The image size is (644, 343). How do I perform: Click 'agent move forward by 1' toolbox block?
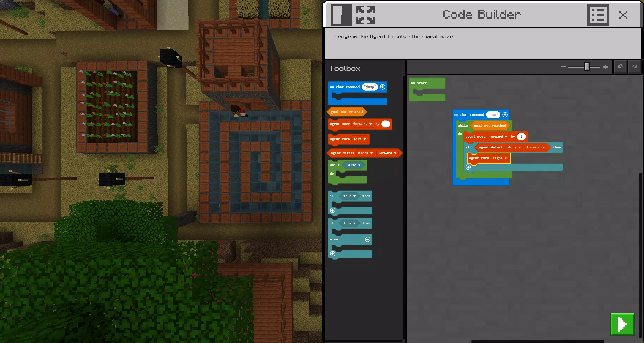click(359, 124)
